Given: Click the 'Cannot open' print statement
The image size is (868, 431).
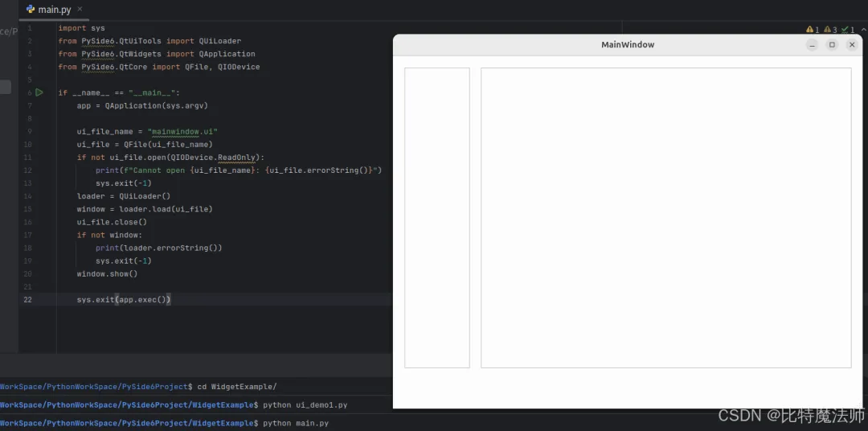Looking at the screenshot, I should 239,170.
